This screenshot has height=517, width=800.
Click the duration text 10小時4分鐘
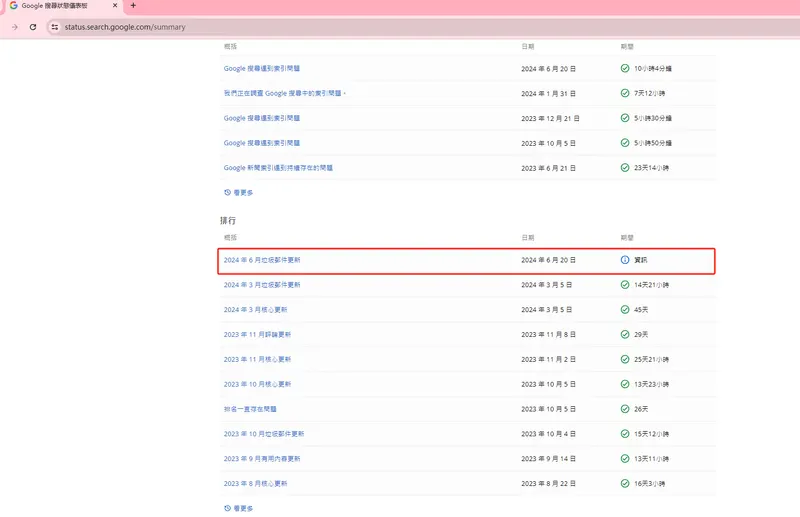point(653,68)
